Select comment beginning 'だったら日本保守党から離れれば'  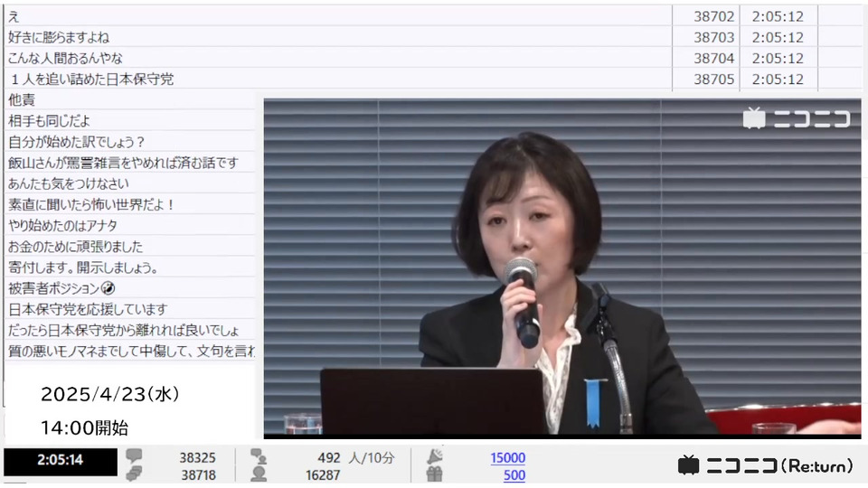click(x=130, y=331)
